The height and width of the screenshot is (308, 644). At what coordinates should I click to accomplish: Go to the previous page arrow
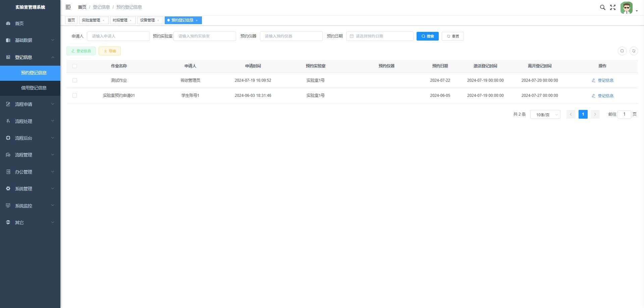coord(571,114)
